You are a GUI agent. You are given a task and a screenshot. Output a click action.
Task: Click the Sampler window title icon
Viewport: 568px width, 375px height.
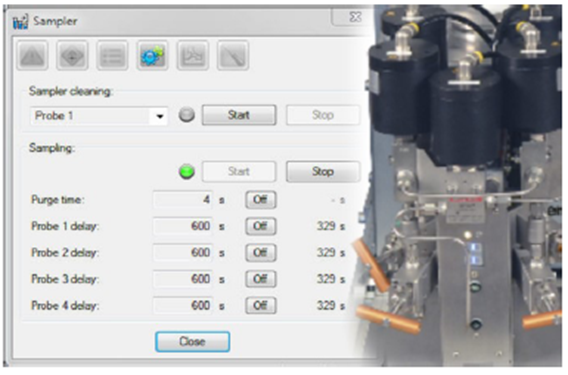20,22
